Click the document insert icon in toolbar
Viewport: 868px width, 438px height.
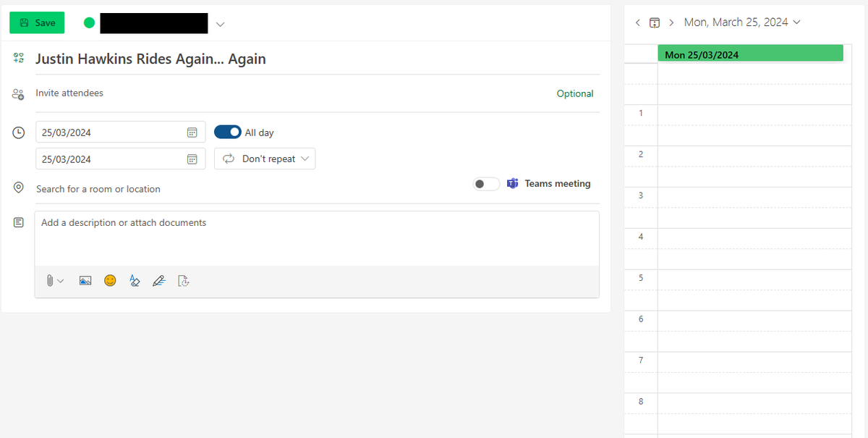[183, 281]
